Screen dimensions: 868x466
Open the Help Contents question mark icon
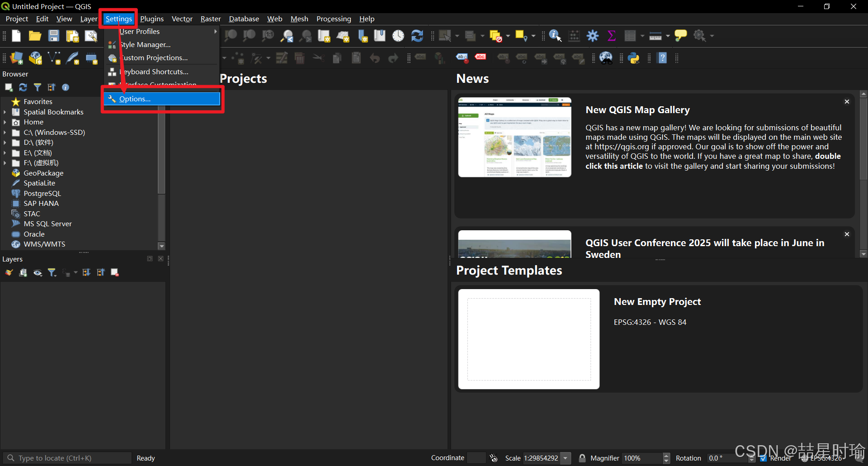pyautogui.click(x=662, y=58)
